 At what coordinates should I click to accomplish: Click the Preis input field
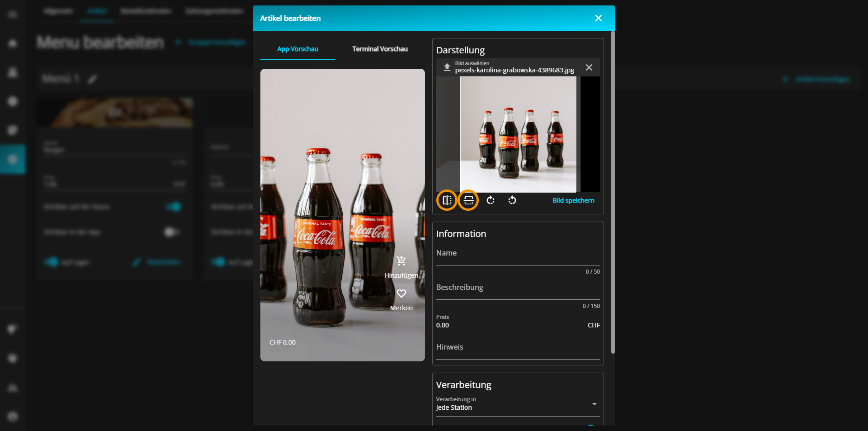(x=518, y=323)
